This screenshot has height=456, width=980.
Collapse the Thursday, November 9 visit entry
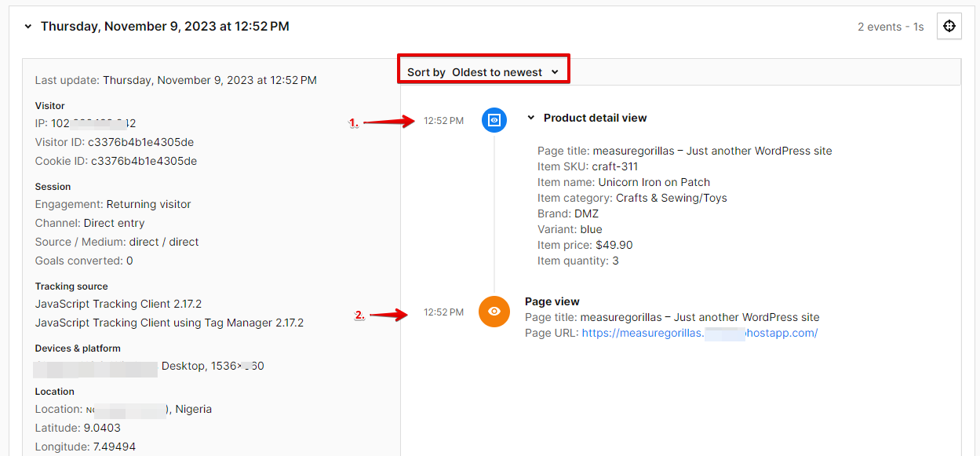coord(27,25)
